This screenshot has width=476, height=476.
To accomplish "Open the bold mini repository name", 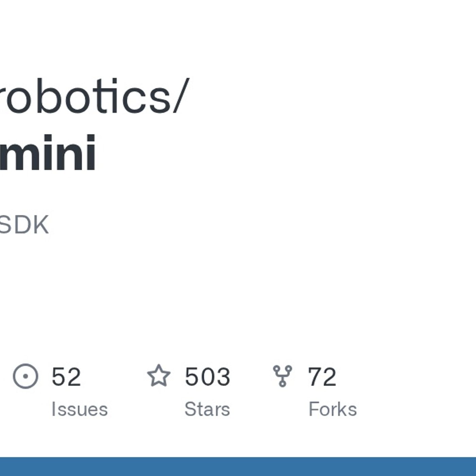I will (48, 153).
